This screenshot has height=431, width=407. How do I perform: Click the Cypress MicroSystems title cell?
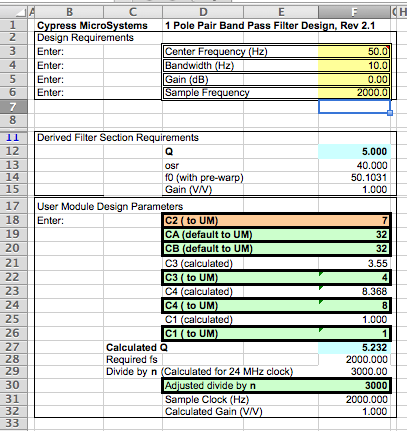point(92,26)
